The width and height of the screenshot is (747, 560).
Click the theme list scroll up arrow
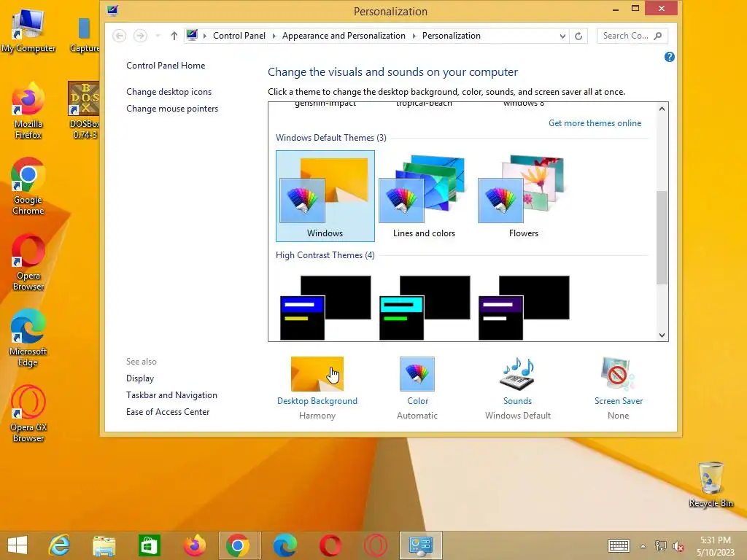point(662,109)
